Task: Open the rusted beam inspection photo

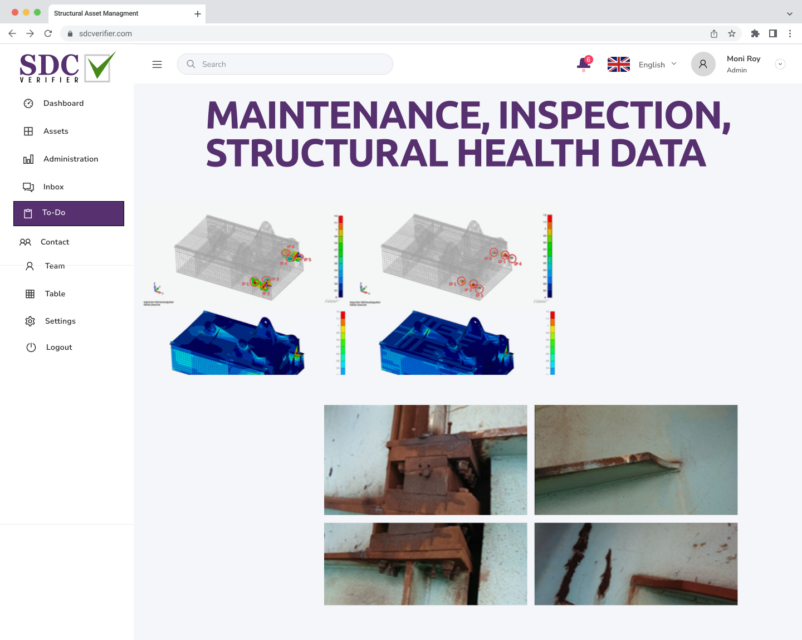Action: click(424, 459)
